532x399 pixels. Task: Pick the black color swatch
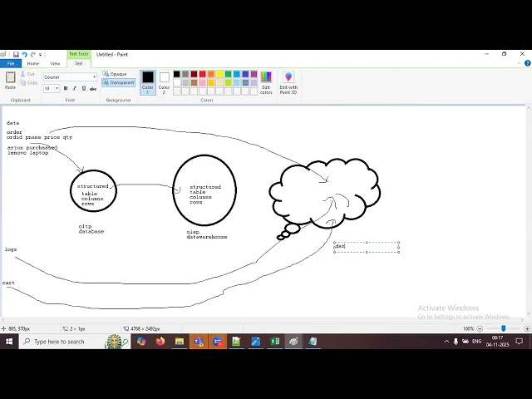click(177, 74)
